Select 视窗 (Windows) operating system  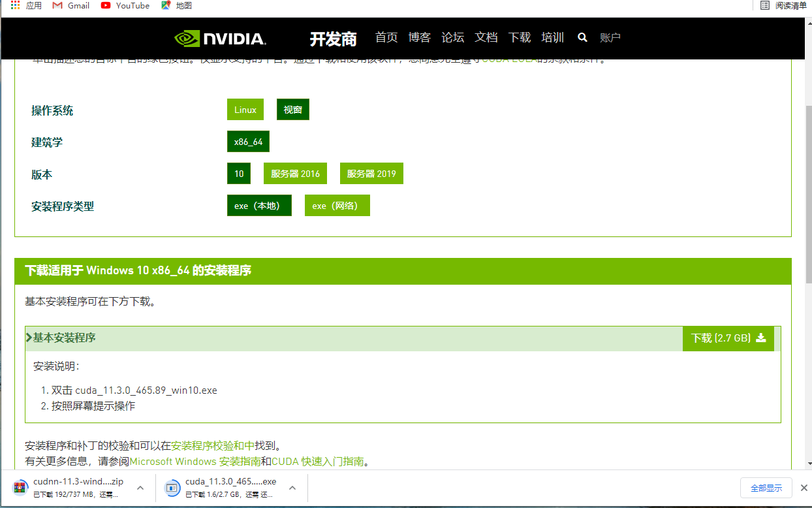[x=293, y=110]
